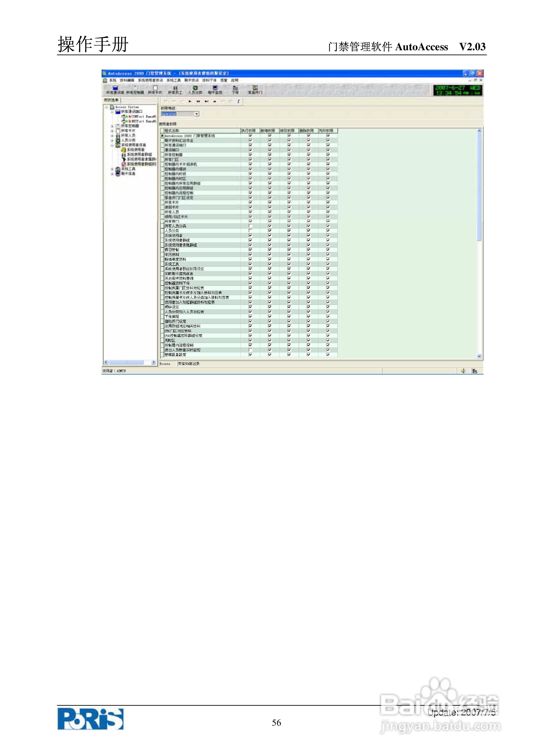Click the up-triangle edit record button

(215, 101)
